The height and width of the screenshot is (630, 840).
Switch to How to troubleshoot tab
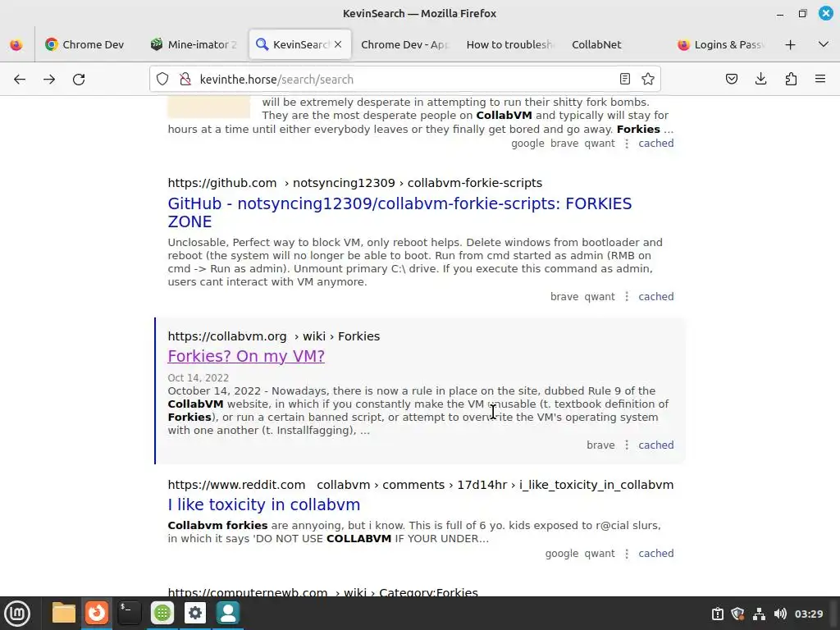click(x=509, y=44)
